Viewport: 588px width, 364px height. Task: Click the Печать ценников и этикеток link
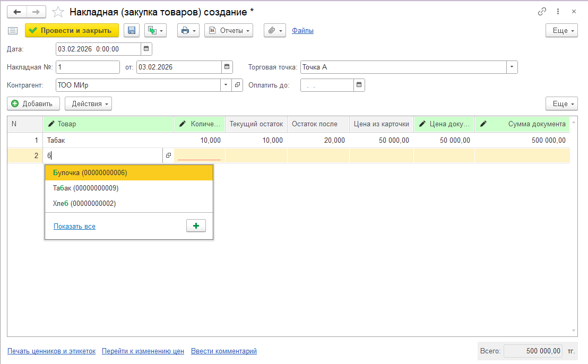coord(51,351)
